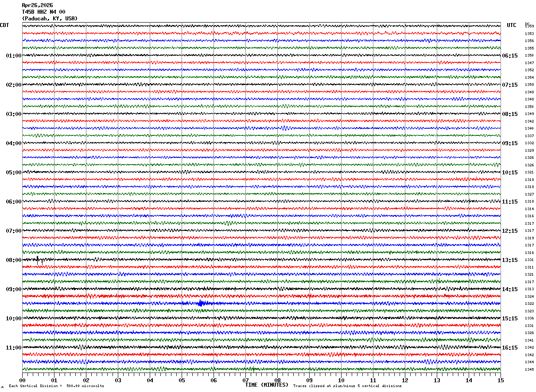Click the 01:00 CDT time label
This screenshot has width=536, height=392.
click(x=14, y=56)
